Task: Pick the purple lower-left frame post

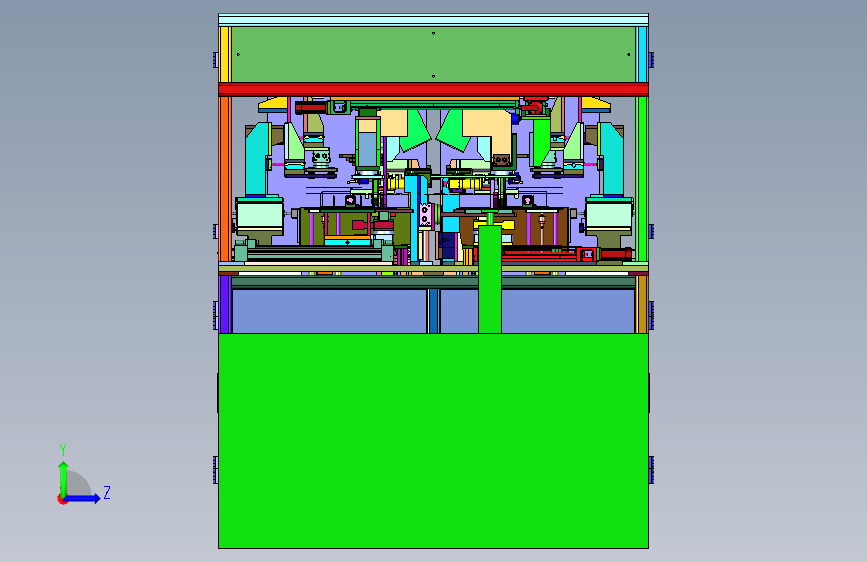Action: 225,304
